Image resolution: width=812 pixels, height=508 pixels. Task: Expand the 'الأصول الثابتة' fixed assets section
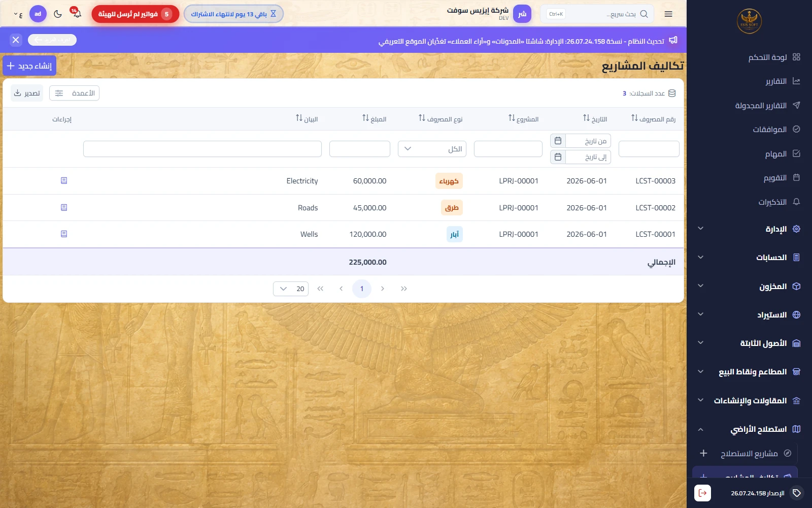pos(749,343)
